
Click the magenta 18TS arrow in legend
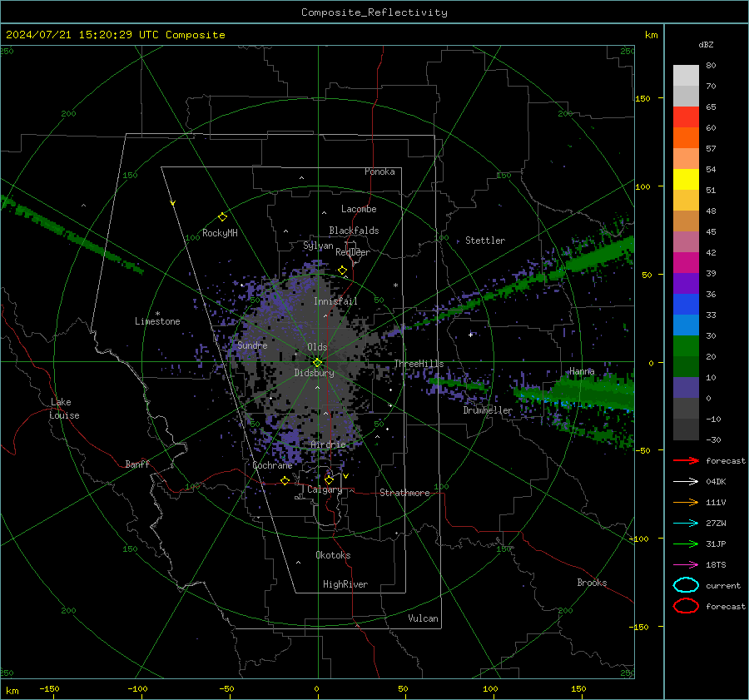point(686,565)
